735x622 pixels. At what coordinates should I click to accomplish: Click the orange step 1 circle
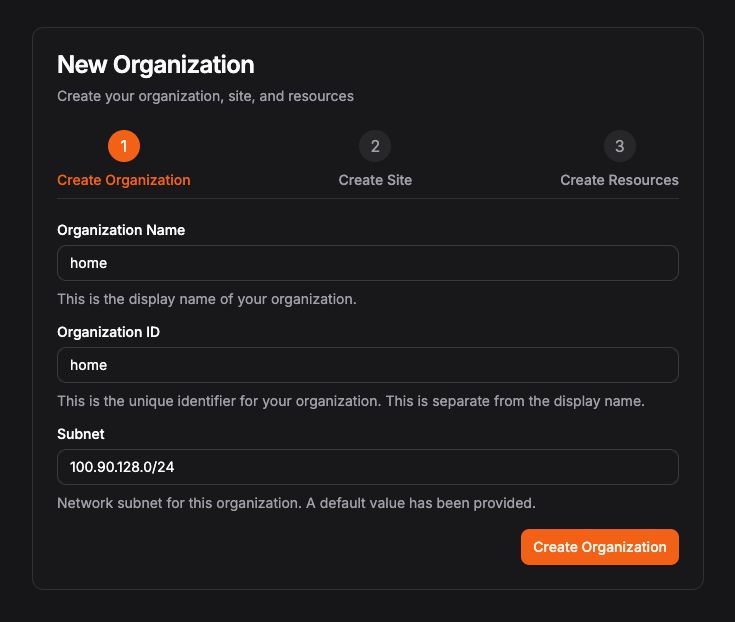(x=124, y=147)
